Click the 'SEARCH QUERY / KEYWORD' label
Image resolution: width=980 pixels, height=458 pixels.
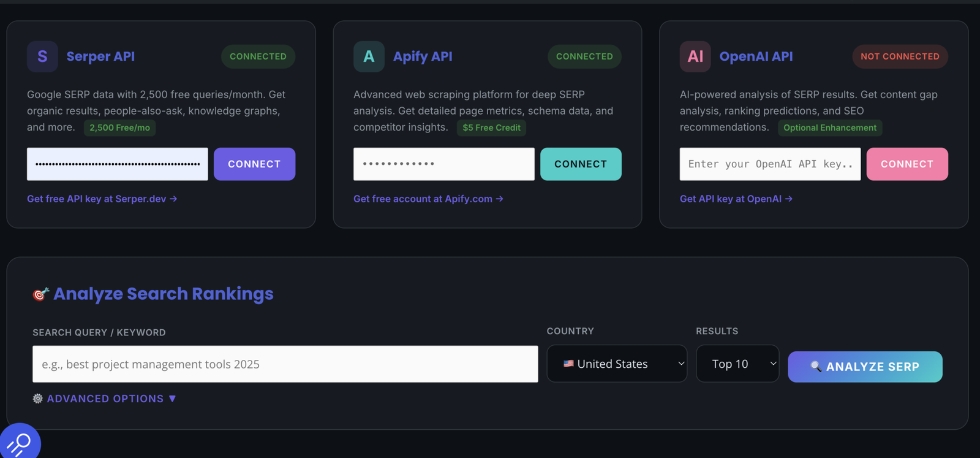pos(99,332)
